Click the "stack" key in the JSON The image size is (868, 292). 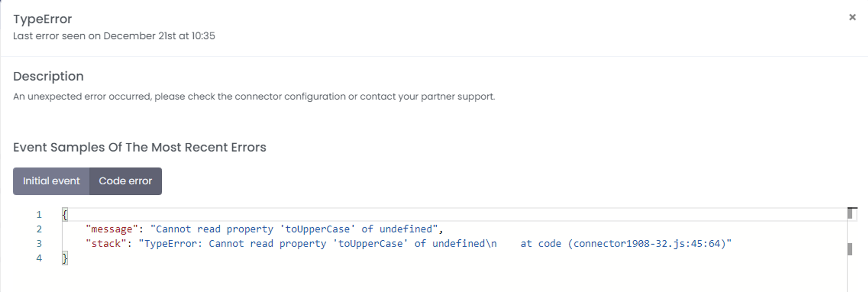106,244
